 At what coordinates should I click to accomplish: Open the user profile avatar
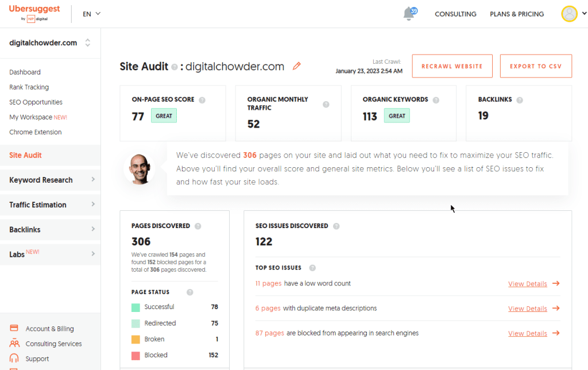click(569, 14)
